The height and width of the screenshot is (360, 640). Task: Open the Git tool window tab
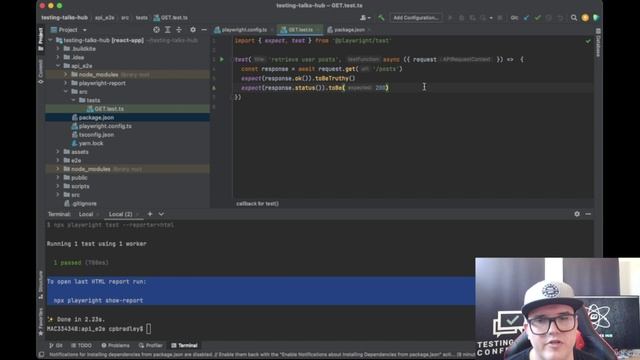[56, 345]
